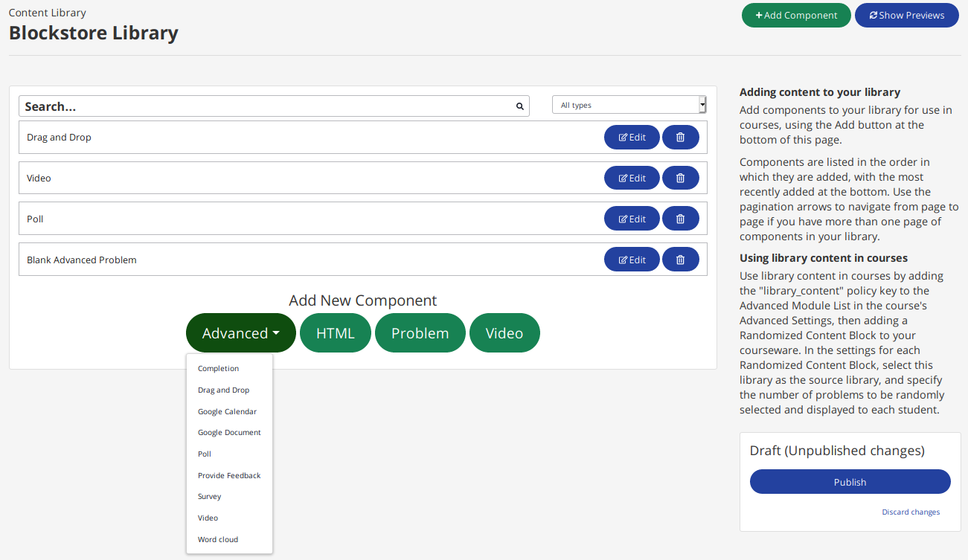
Task: Delete the Poll component
Action: pyautogui.click(x=680, y=219)
